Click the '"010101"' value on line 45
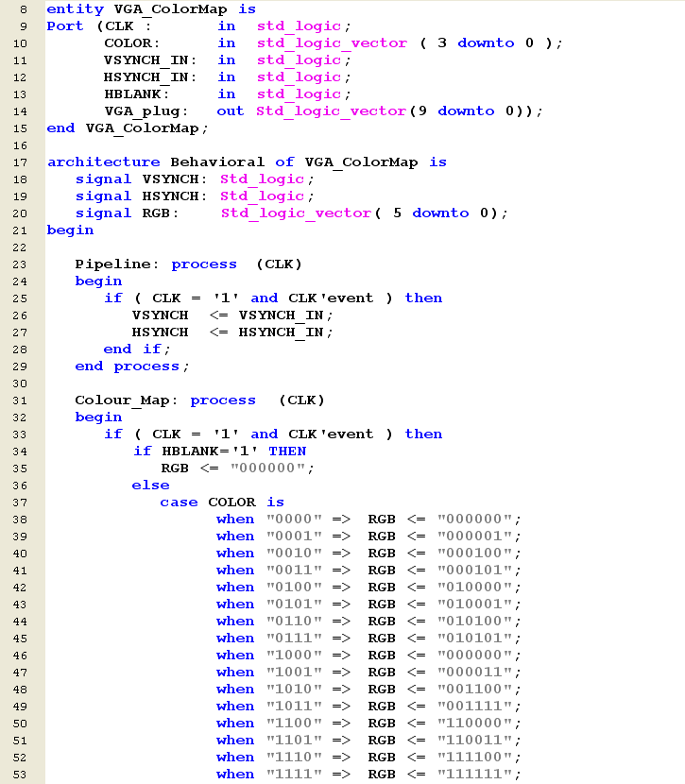The image size is (685, 784). click(475, 638)
